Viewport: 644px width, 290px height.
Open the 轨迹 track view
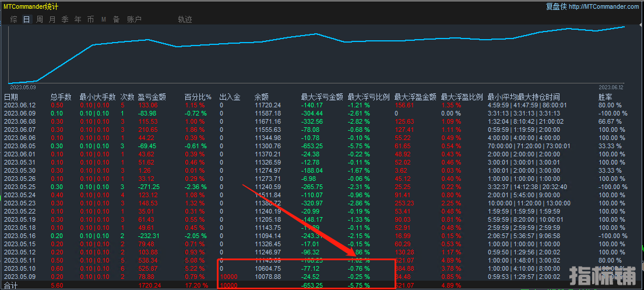pyautogui.click(x=185, y=19)
